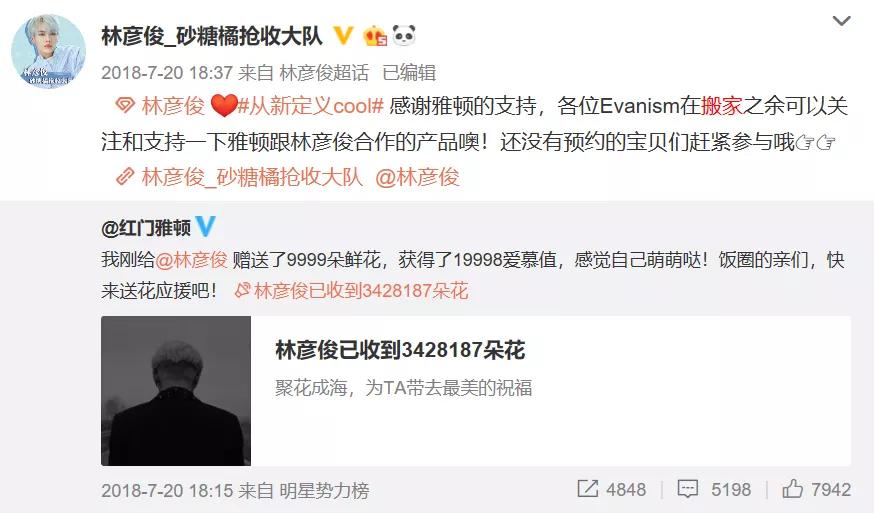Screen dimensions: 874x513
Task: Open the 林彦俊_砂糖橘抢收大队 username link
Action: pyautogui.click(x=212, y=36)
